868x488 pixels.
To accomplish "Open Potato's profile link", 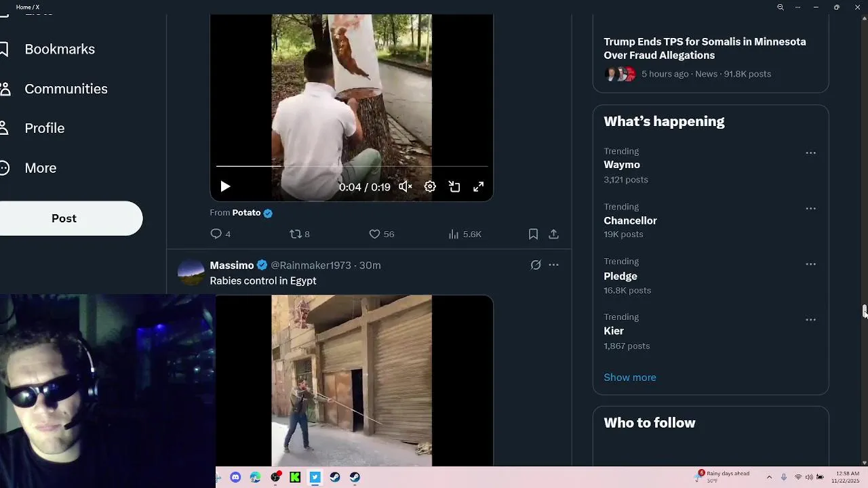I will [246, 212].
